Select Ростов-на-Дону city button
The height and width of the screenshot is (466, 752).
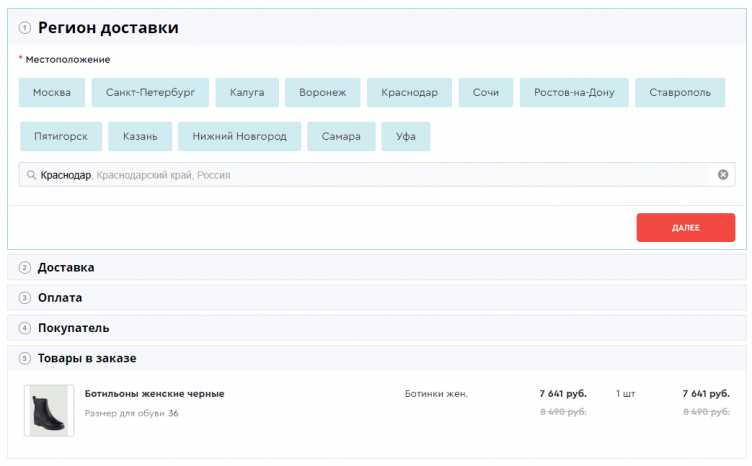[574, 93]
